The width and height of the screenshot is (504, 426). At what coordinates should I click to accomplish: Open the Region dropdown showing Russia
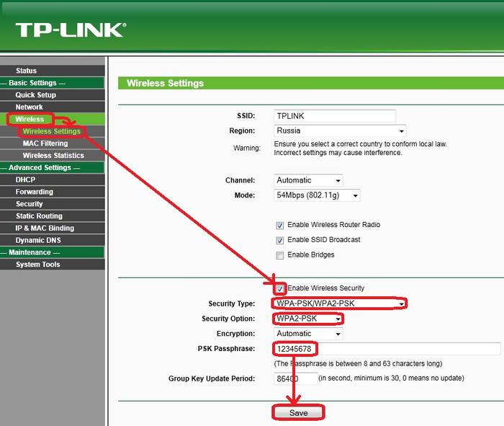pyautogui.click(x=340, y=131)
